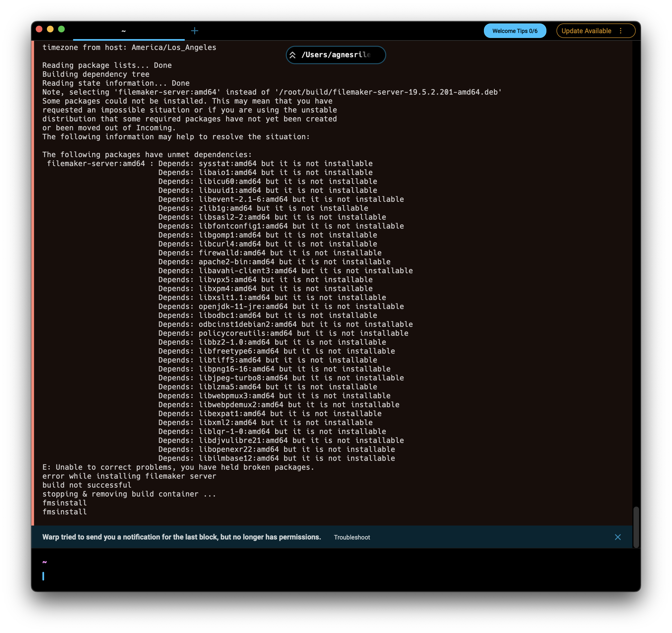Click 'Reading state information... Done' line
The height and width of the screenshot is (633, 672).
pyautogui.click(x=116, y=83)
